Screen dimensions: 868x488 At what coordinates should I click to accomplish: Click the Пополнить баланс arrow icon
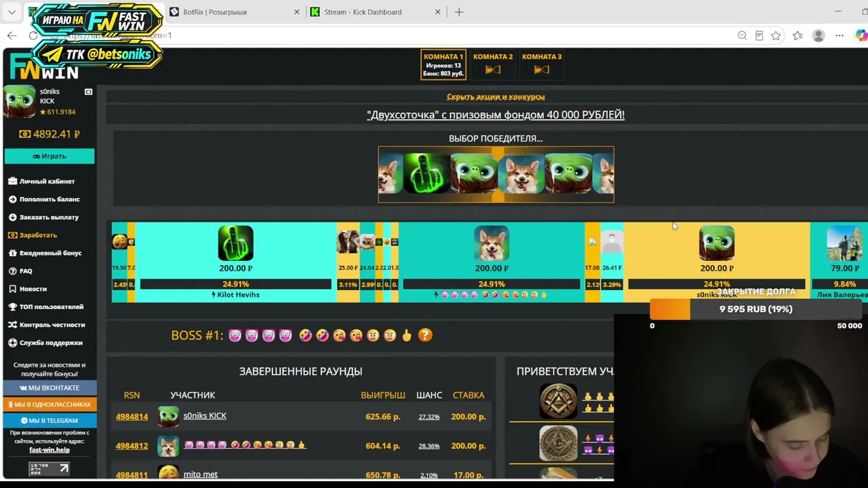click(12, 199)
